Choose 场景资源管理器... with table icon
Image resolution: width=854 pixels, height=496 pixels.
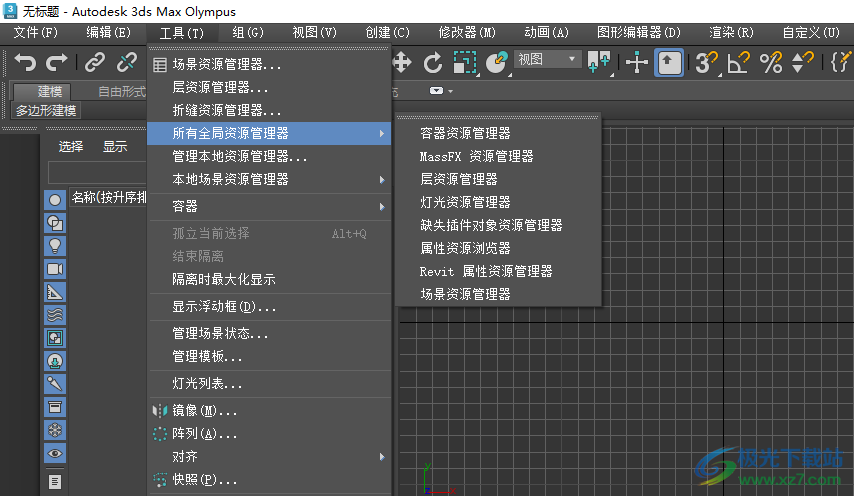tap(269, 64)
